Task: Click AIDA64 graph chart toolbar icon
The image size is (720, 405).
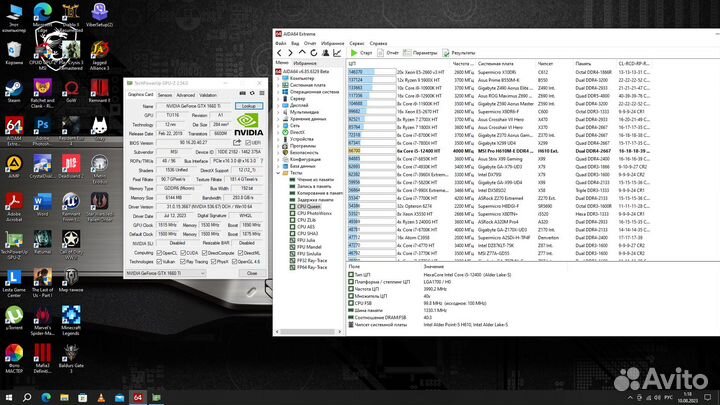Action: click(337, 53)
